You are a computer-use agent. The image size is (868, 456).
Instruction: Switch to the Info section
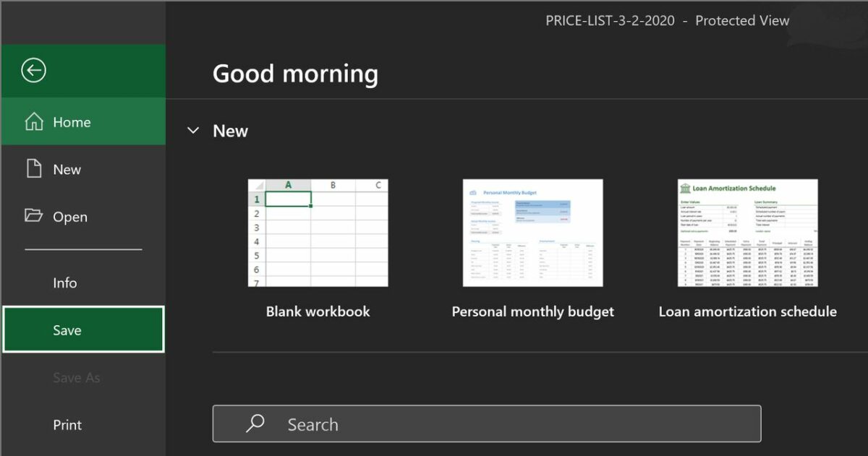(x=64, y=283)
